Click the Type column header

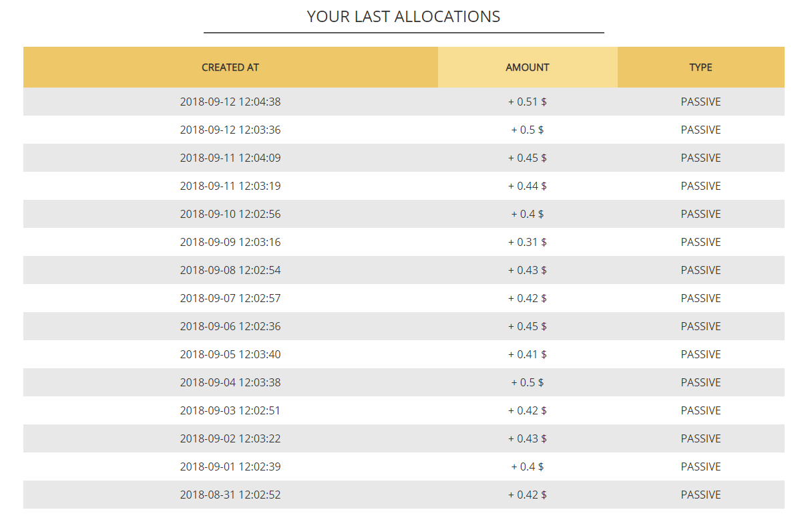tap(700, 68)
